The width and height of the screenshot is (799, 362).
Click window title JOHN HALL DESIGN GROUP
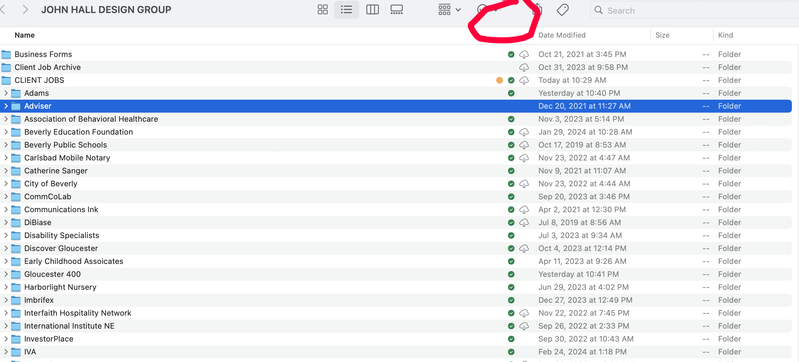[106, 10]
